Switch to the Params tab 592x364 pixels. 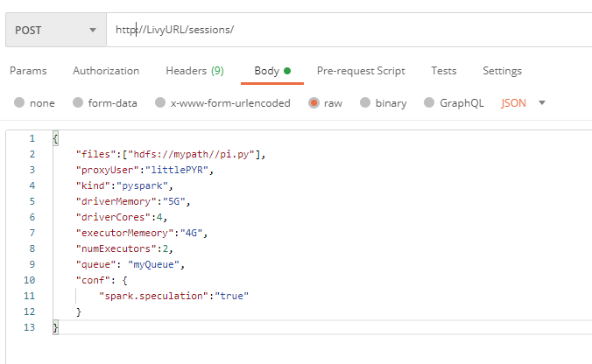click(x=28, y=71)
